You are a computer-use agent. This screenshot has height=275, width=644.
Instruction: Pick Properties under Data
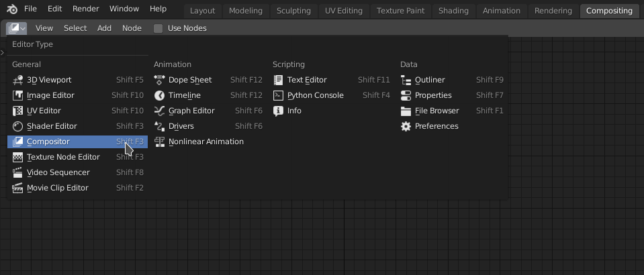point(452,95)
